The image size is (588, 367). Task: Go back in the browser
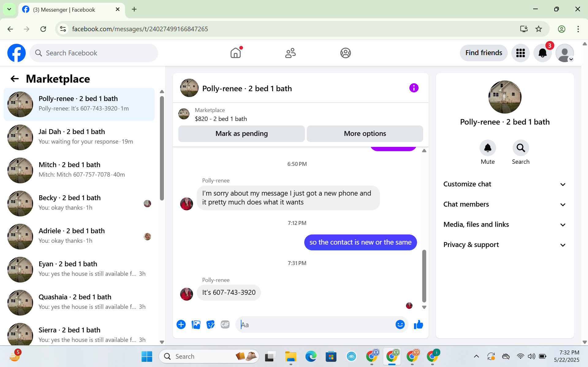tap(10, 29)
